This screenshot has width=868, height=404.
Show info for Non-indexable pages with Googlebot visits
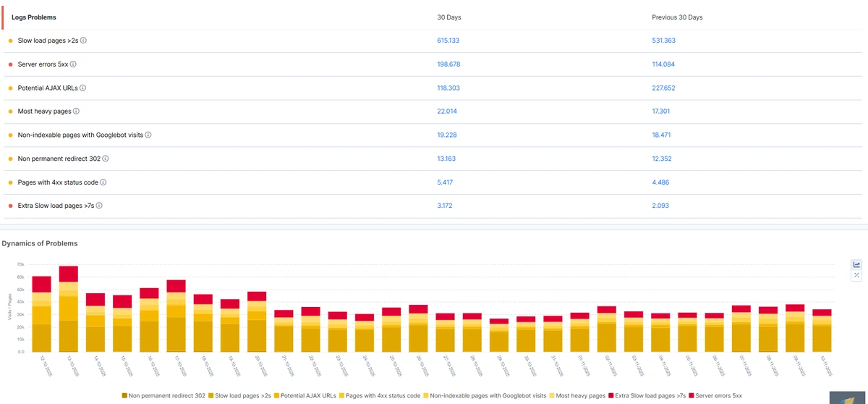148,135
